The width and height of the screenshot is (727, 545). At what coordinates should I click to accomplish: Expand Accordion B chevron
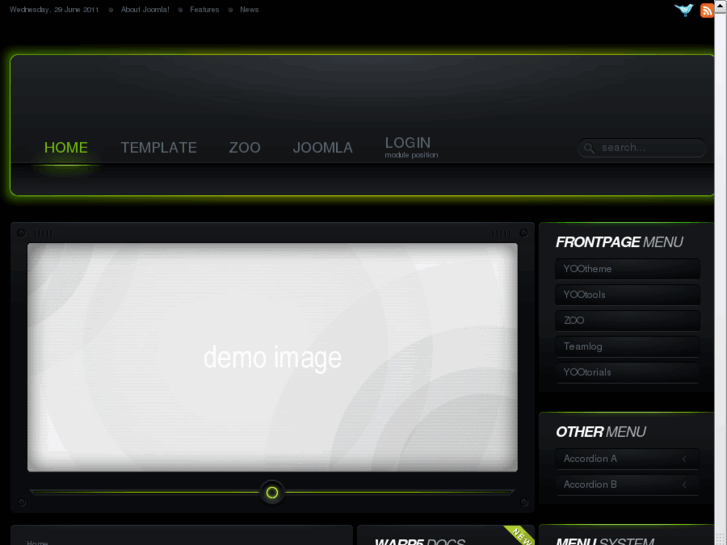[x=684, y=485]
